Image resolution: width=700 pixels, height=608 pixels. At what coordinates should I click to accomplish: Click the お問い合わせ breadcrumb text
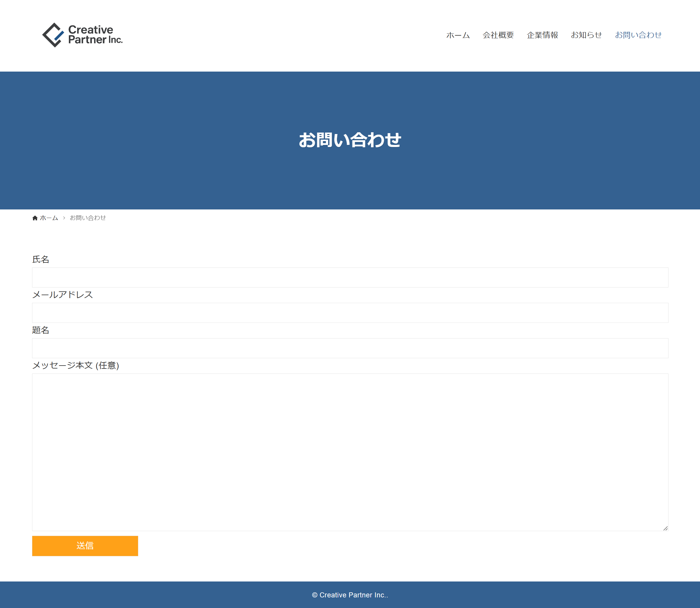coord(87,218)
